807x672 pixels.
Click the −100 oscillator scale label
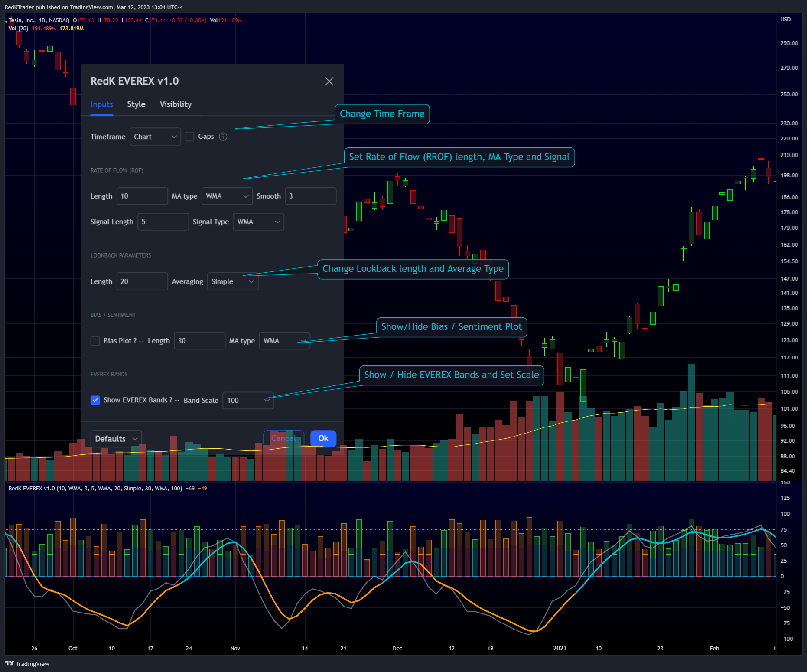[787, 639]
